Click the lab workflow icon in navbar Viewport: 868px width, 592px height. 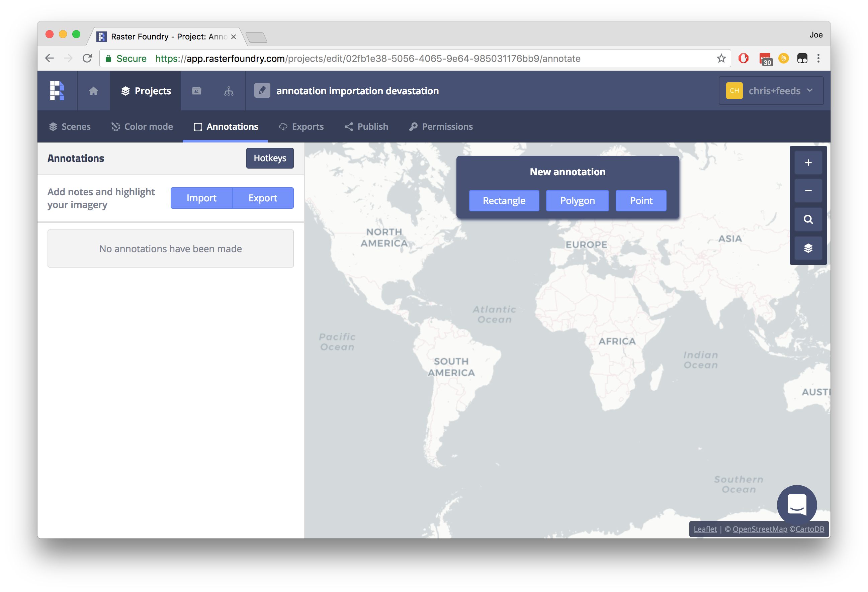tap(228, 91)
